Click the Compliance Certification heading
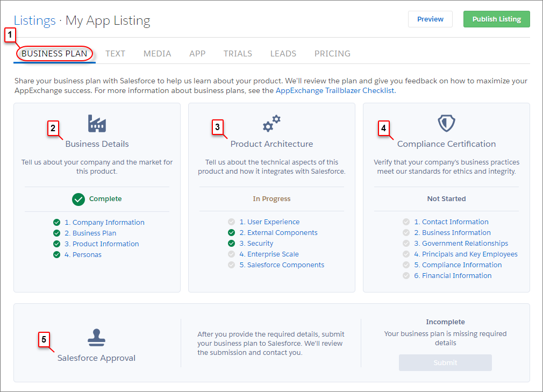Viewport: 543px width, 392px height. tap(446, 144)
